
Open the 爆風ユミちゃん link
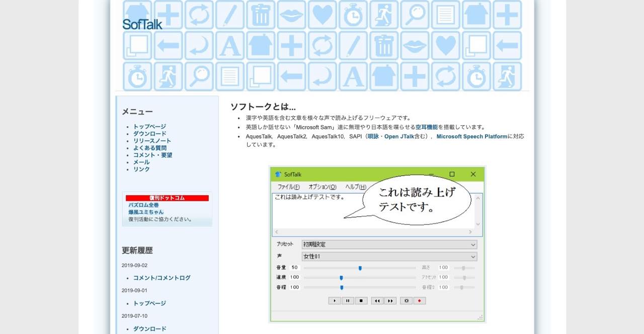[146, 212]
